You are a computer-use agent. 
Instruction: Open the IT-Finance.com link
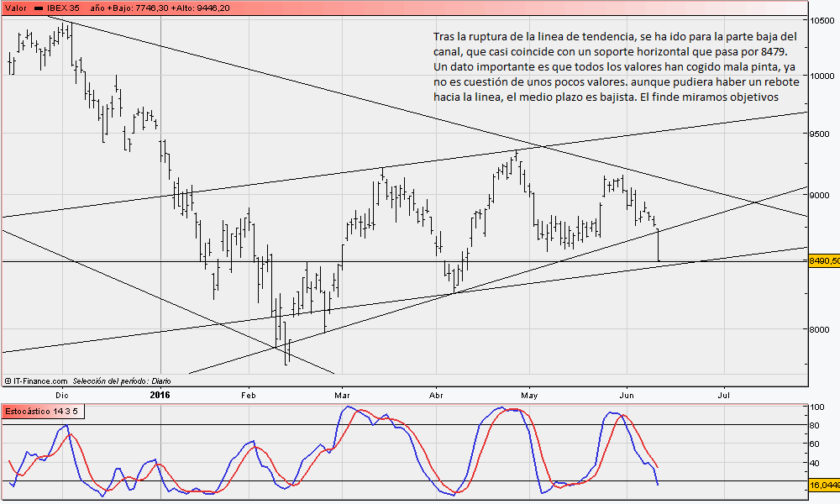pos(39,381)
